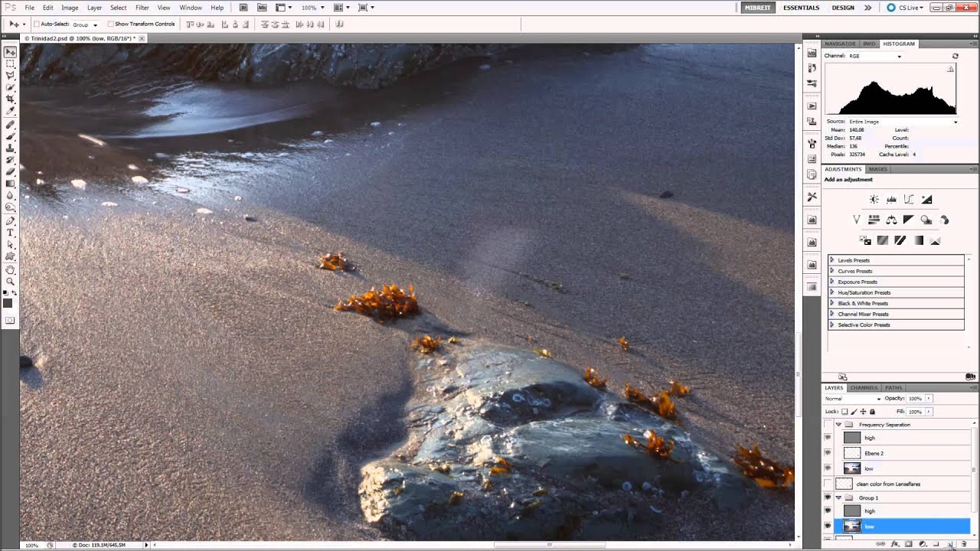
Task: Add a Photo Filter adjustment
Action: point(926,220)
